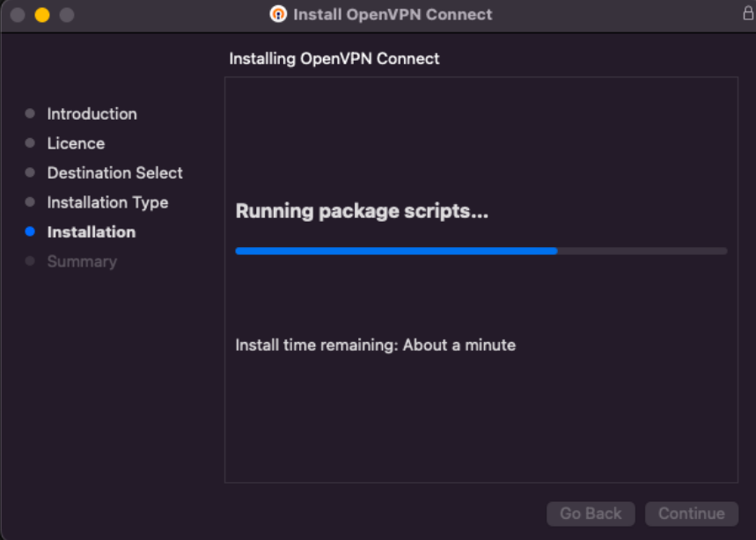Select the Licence step in sidebar
756x540 pixels.
point(76,143)
